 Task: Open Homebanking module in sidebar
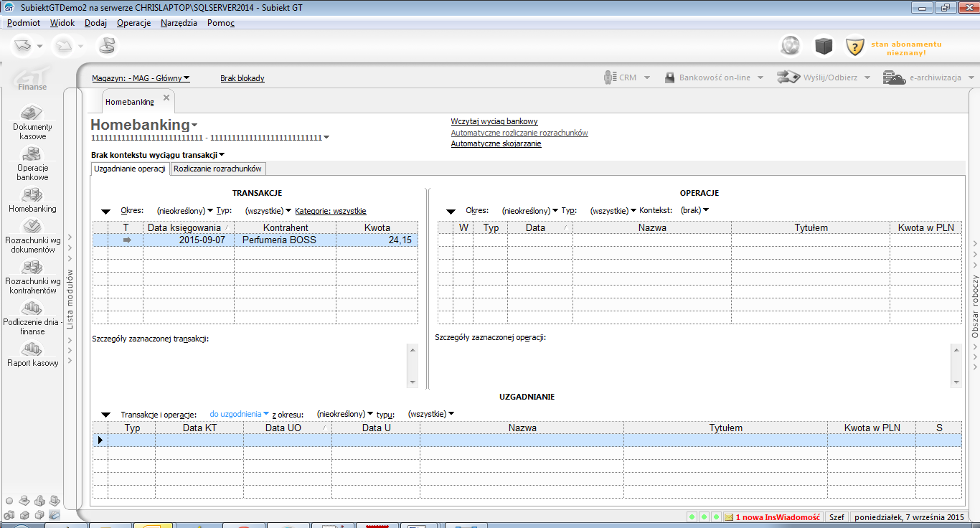point(33,200)
